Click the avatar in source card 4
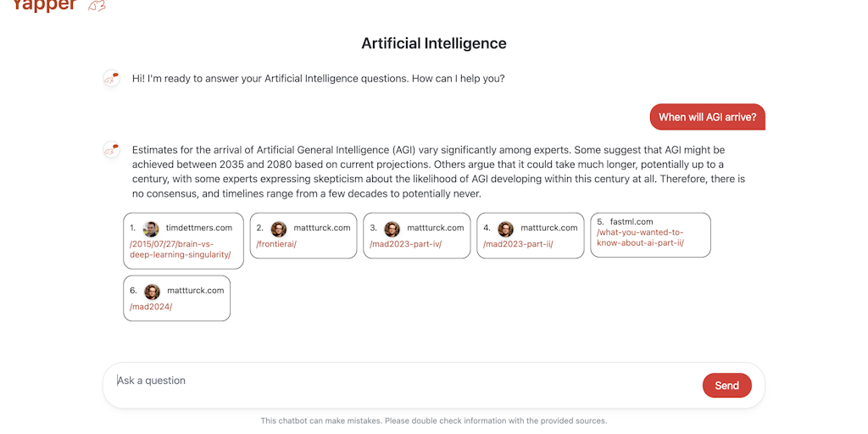The width and height of the screenshot is (868, 434). pyautogui.click(x=505, y=229)
